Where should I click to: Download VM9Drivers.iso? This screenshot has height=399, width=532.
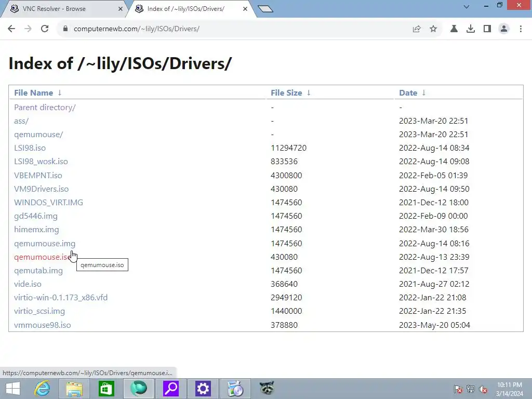[41, 189]
